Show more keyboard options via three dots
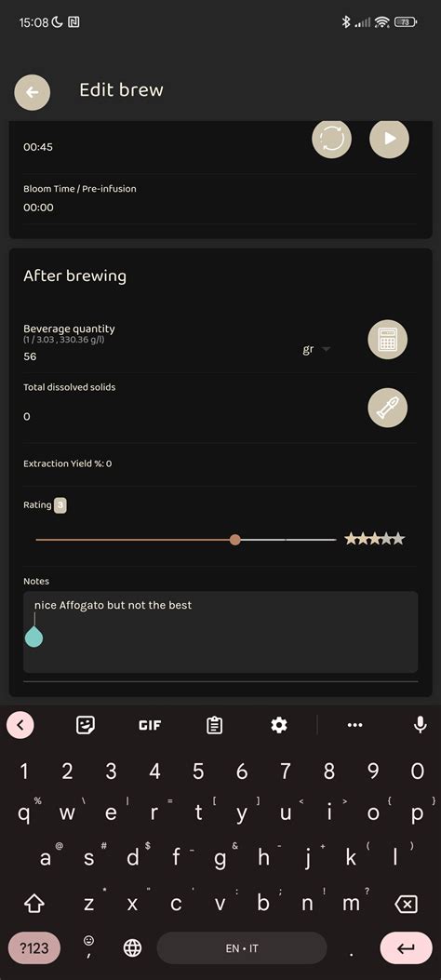 tap(354, 725)
